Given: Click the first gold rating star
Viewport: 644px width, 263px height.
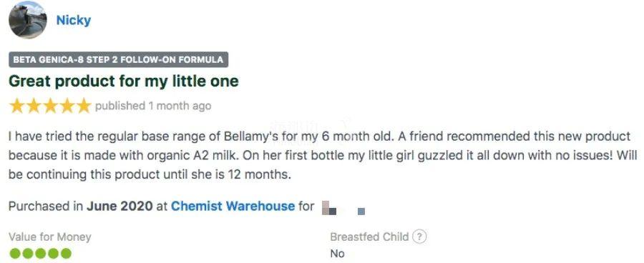Looking at the screenshot, I should click(17, 106).
